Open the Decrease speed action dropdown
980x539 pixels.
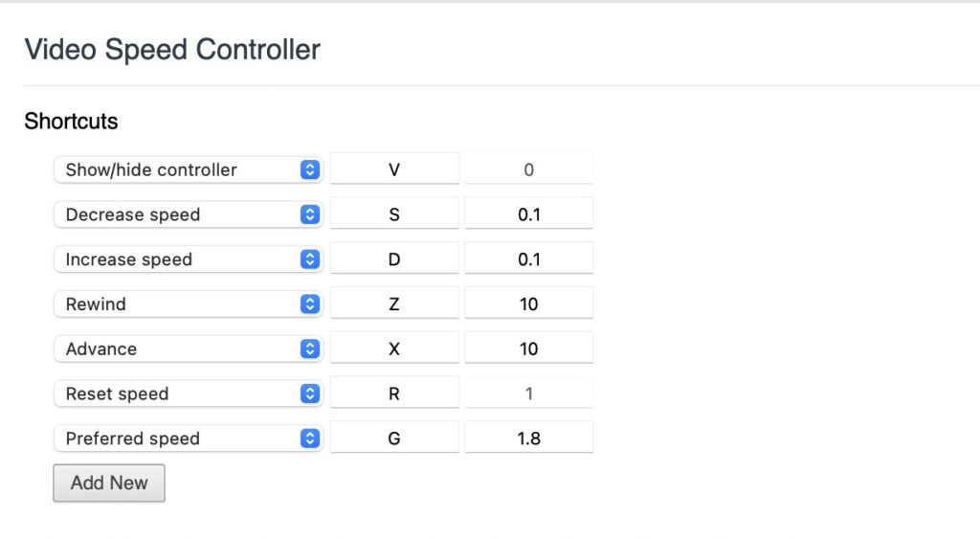click(x=188, y=214)
